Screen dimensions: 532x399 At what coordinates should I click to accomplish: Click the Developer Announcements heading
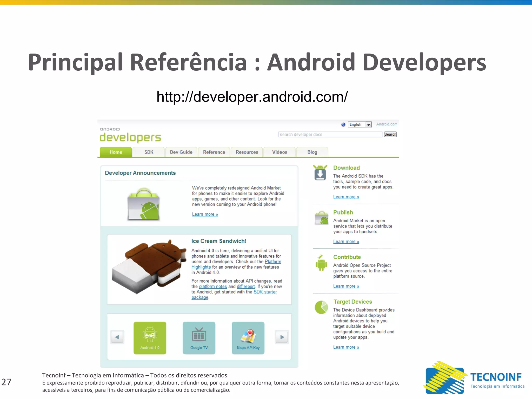pyautogui.click(x=140, y=173)
